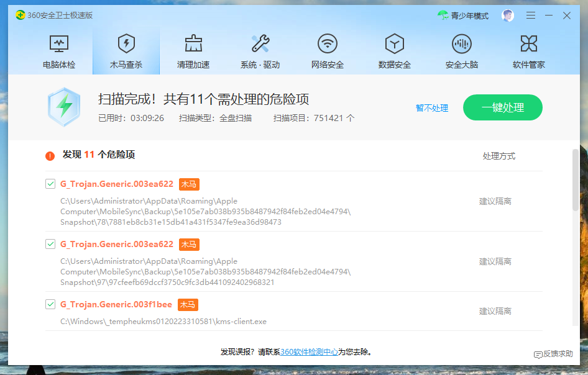The height and width of the screenshot is (375, 588).
Task: Open the 360软件检测中心 link
Action: [x=309, y=352]
